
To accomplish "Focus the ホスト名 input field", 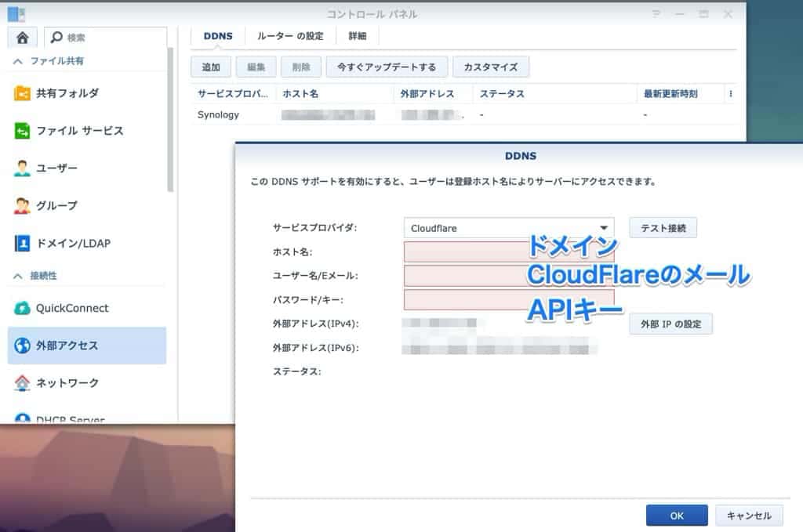I will [x=509, y=252].
